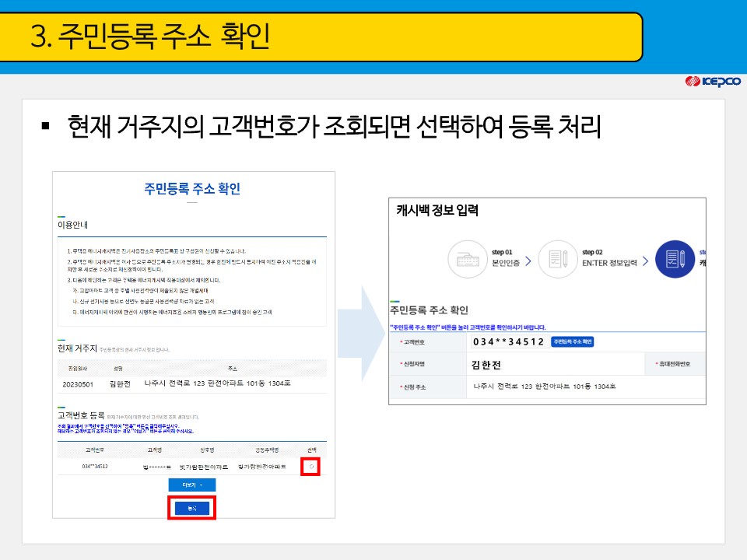The width and height of the screenshot is (747, 560).
Task: Click the 주민등록 주소 확인 badge beside 고객번호
Action: (x=573, y=341)
